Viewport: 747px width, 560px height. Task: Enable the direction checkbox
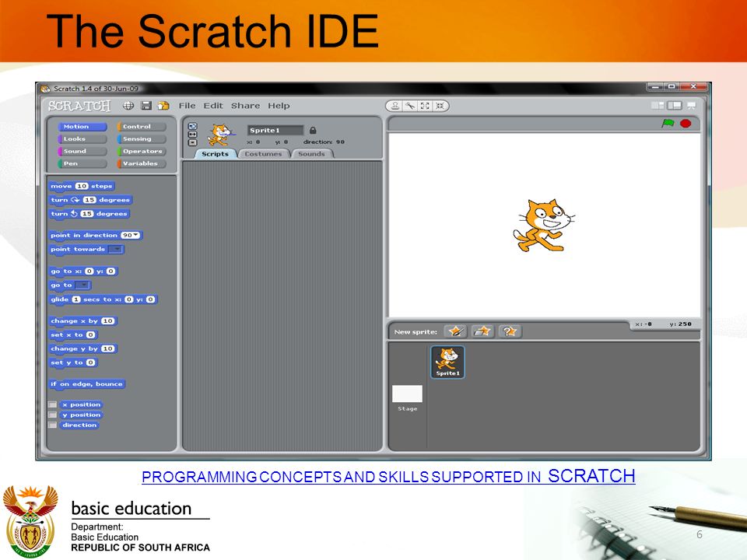(x=52, y=425)
